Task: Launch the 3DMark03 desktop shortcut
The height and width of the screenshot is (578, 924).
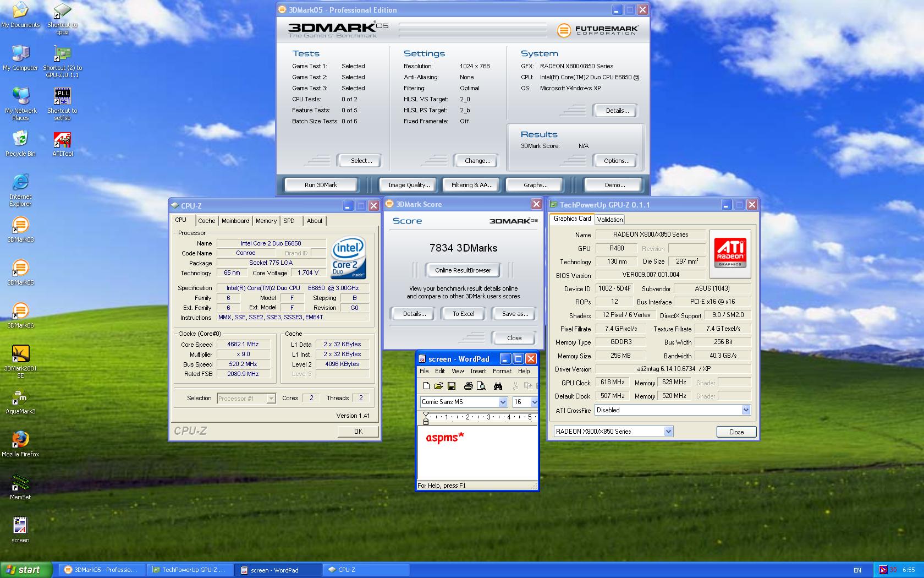Action: (x=20, y=230)
